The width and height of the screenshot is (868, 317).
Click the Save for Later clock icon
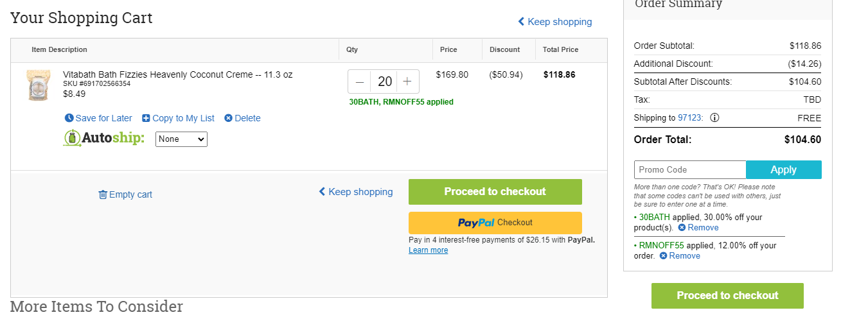[x=69, y=118]
